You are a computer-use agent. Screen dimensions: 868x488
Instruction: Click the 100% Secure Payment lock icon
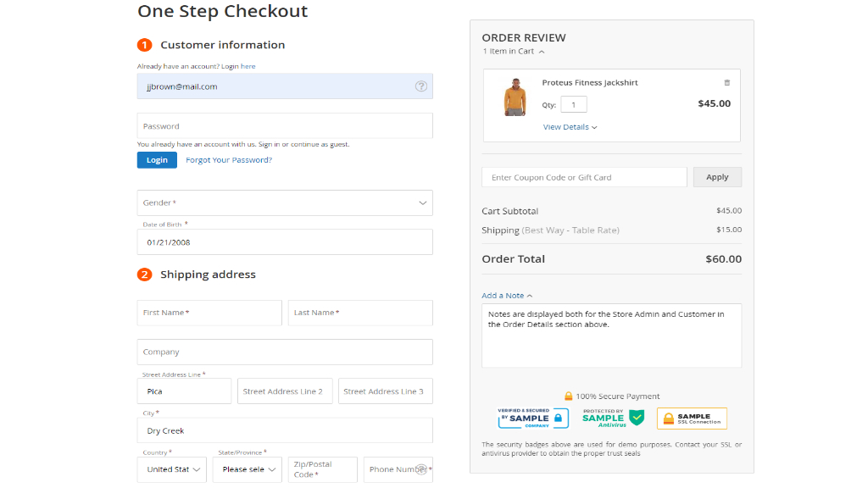click(568, 396)
